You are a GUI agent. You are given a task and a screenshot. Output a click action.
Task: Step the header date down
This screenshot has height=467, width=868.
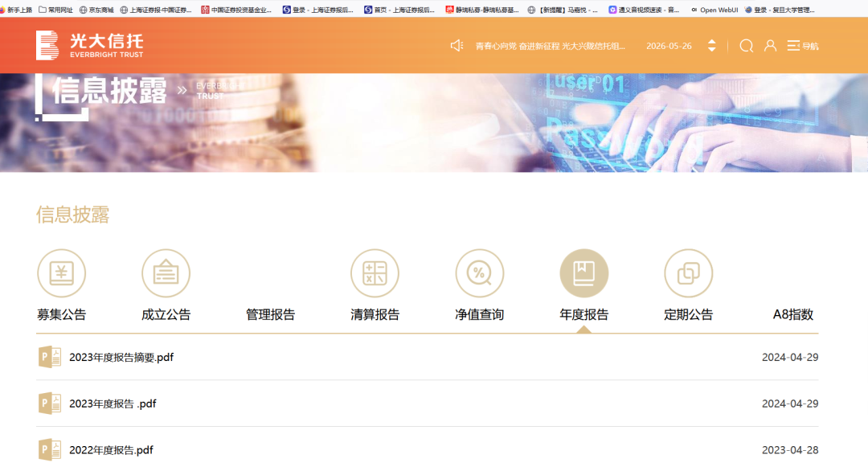[x=712, y=50]
